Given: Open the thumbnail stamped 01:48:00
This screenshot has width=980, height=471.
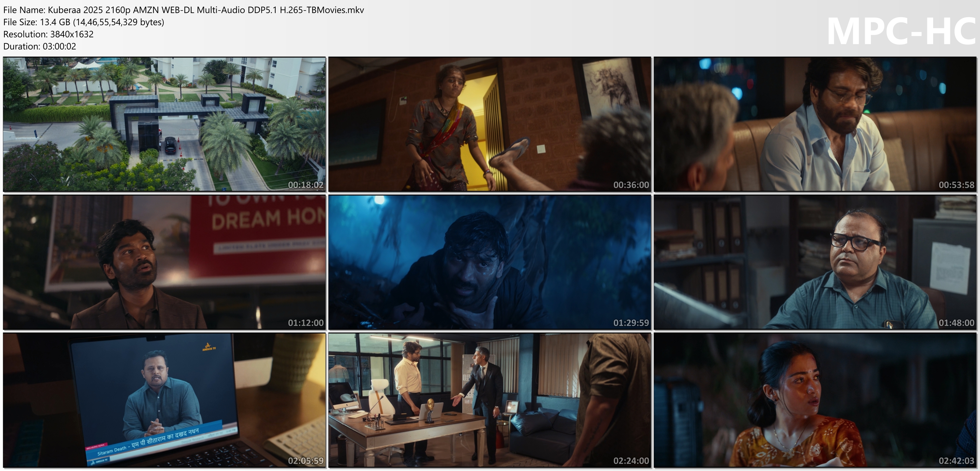Looking at the screenshot, I should pyautogui.click(x=815, y=262).
